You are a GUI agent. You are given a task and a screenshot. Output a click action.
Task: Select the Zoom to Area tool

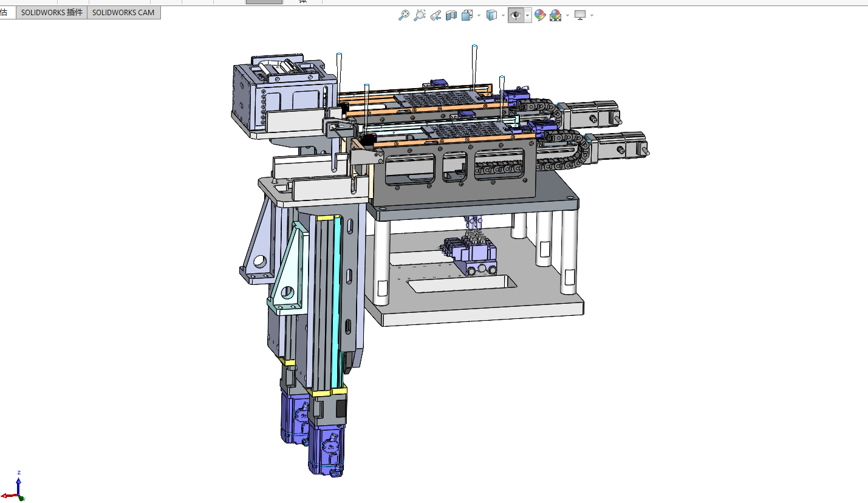pyautogui.click(x=419, y=16)
